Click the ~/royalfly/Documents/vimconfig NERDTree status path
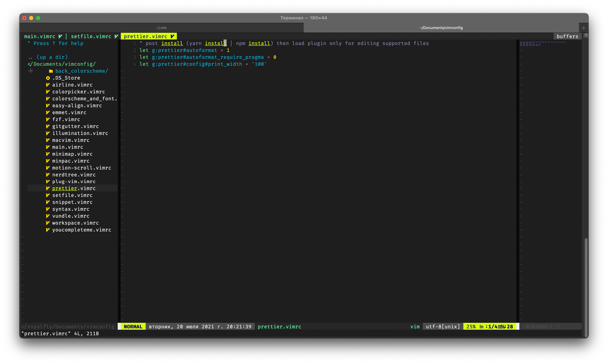Image resolution: width=608 pixels, height=364 pixels. pos(68,327)
